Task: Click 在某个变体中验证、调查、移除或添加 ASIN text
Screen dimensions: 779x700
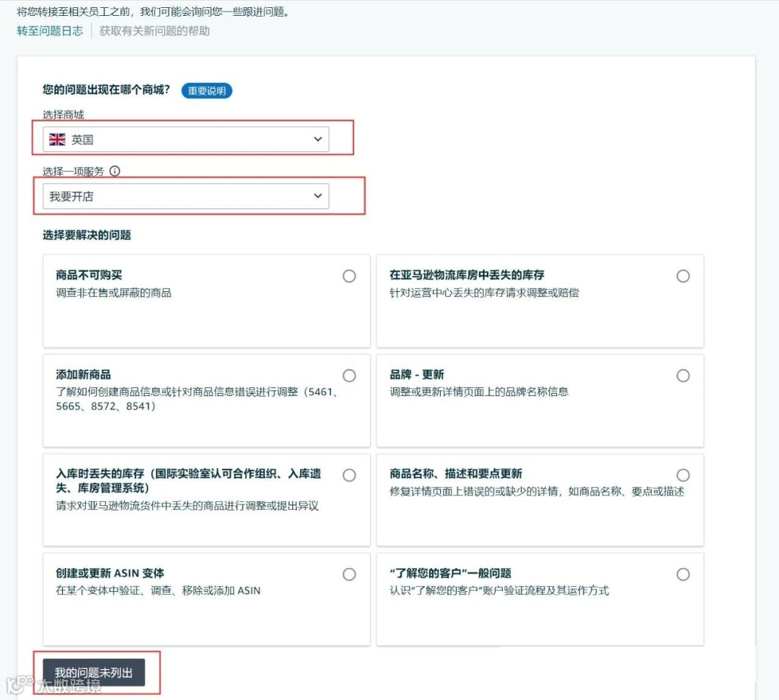Action: (158, 590)
